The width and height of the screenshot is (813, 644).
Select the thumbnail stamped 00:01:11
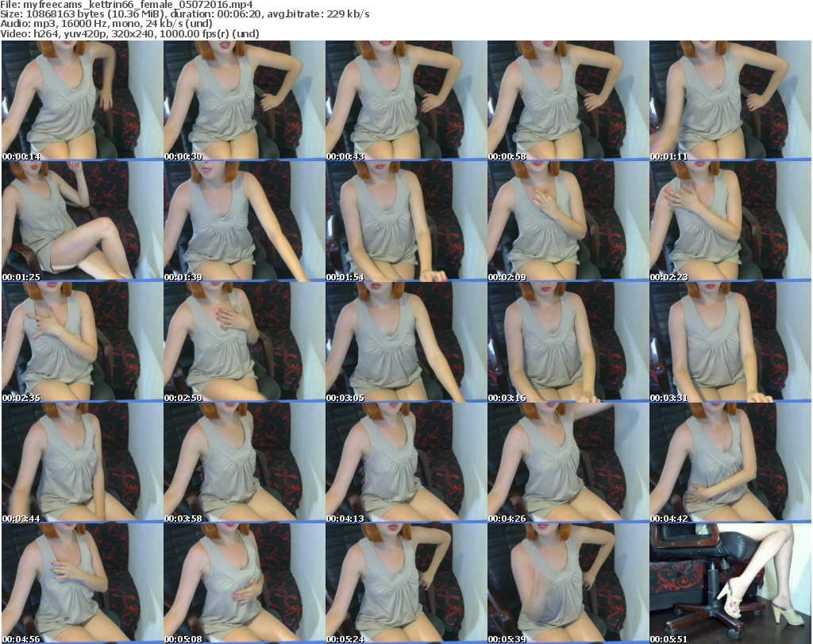[x=730, y=100]
